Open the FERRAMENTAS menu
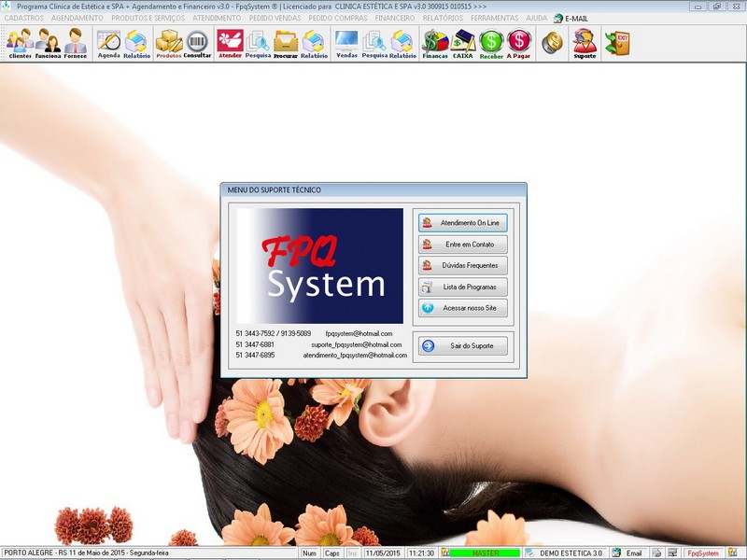This screenshot has width=747, height=560. pyautogui.click(x=495, y=18)
